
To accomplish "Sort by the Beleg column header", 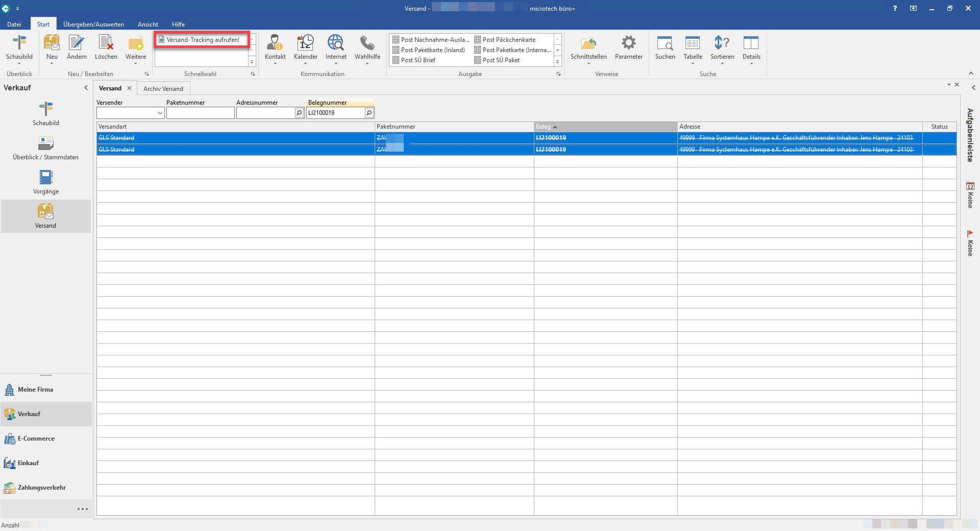I will 605,127.
